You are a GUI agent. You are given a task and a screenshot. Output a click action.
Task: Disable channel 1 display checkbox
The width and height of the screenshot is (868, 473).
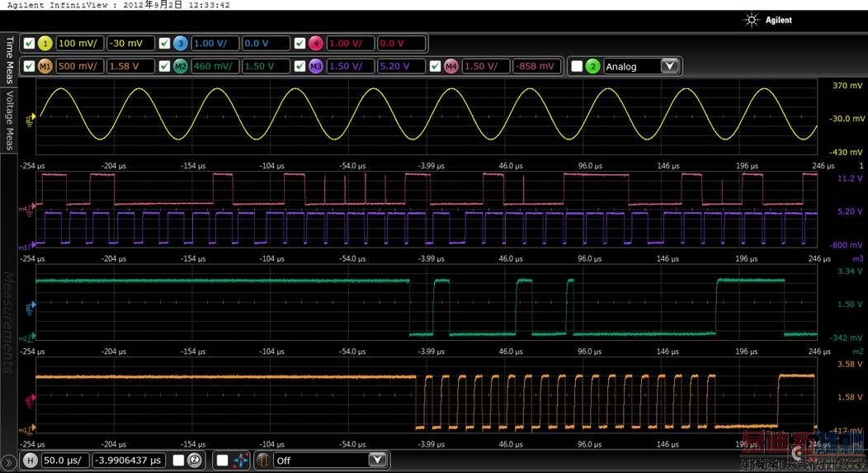pyautogui.click(x=30, y=43)
